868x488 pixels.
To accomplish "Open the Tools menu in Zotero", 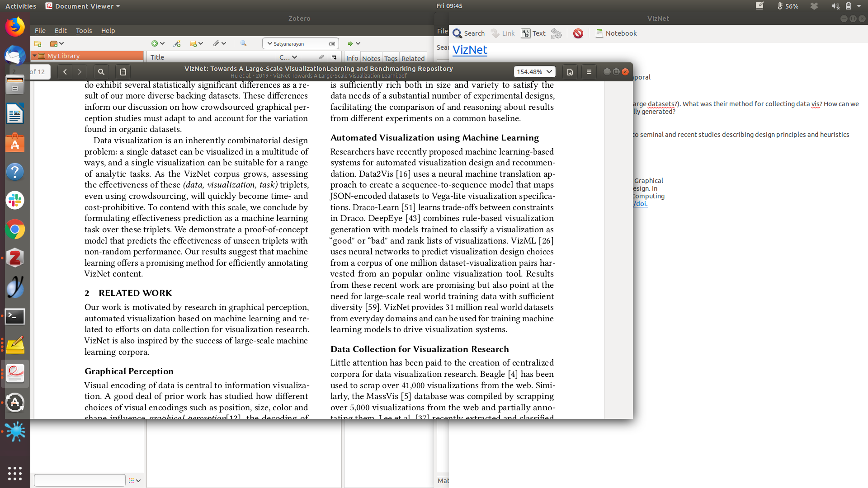I will click(x=84, y=31).
